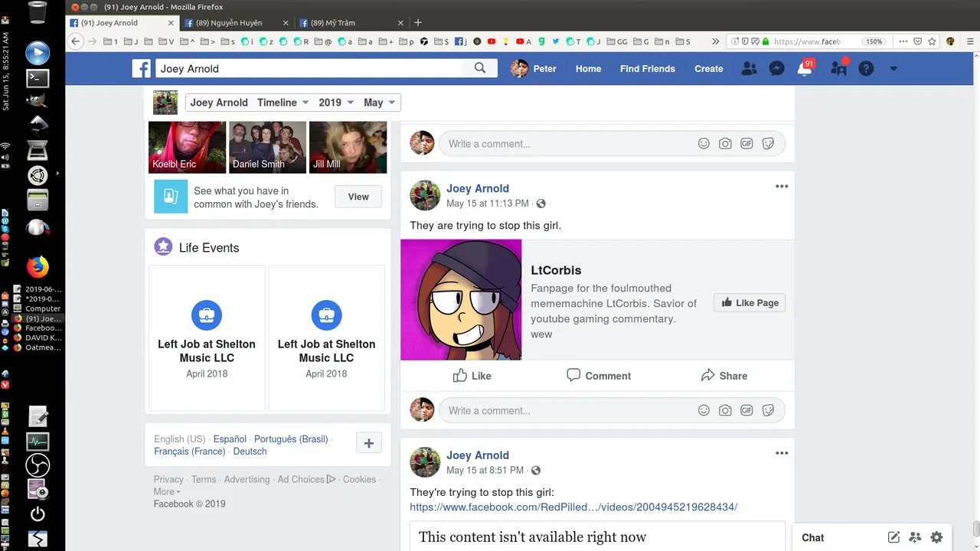Click the Peter profile link in header
This screenshot has height=551, width=980.
pyautogui.click(x=534, y=69)
